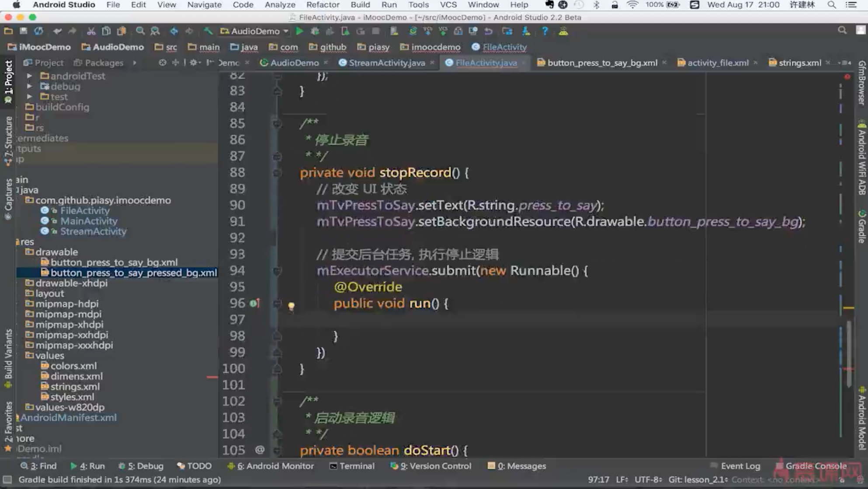Open the Project Structure icon
This screenshot has width=868, height=489.
pyautogui.click(x=507, y=31)
